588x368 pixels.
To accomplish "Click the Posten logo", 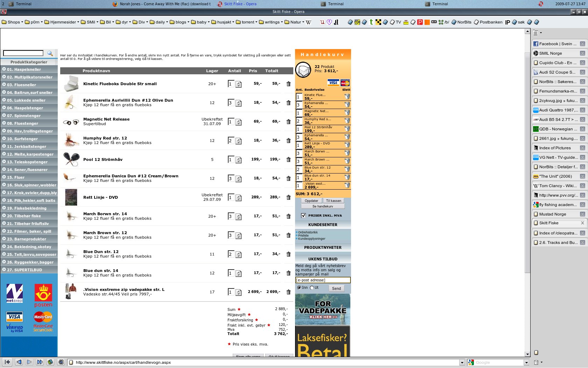I will pyautogui.click(x=43, y=295).
